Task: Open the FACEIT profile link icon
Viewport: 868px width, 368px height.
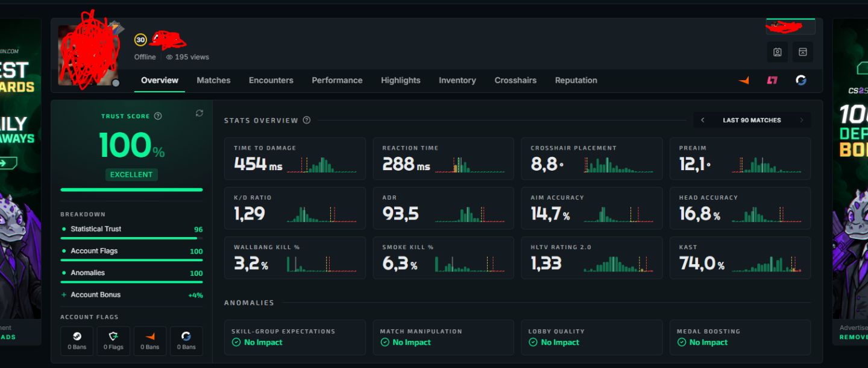Action: point(744,80)
